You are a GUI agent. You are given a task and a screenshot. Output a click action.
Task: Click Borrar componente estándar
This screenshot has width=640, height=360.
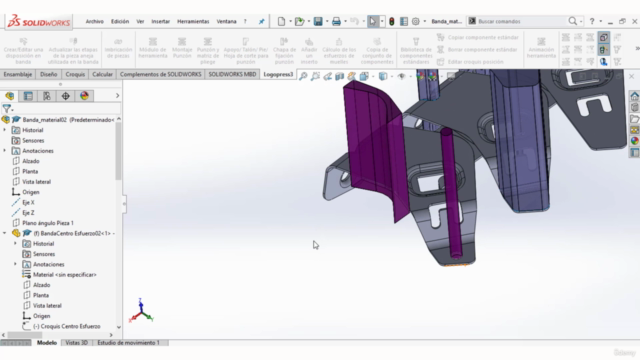[x=477, y=50]
